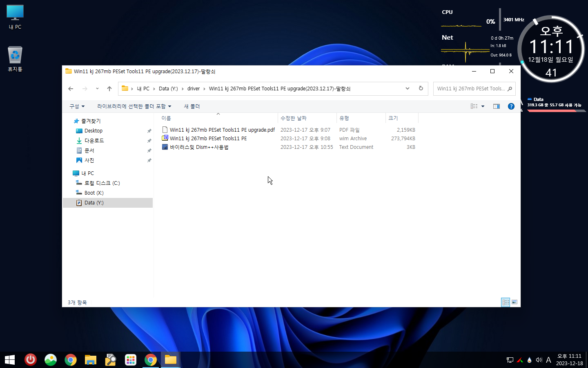This screenshot has height=368, width=588.
Task: Expand the chevron after driver breadcrumb
Action: (204, 89)
